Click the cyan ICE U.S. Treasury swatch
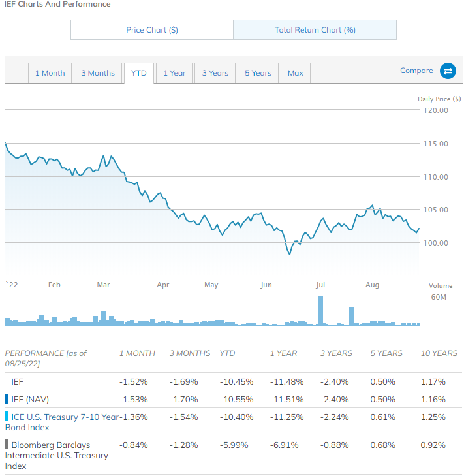The height and width of the screenshot is (476, 464). click(x=7, y=417)
